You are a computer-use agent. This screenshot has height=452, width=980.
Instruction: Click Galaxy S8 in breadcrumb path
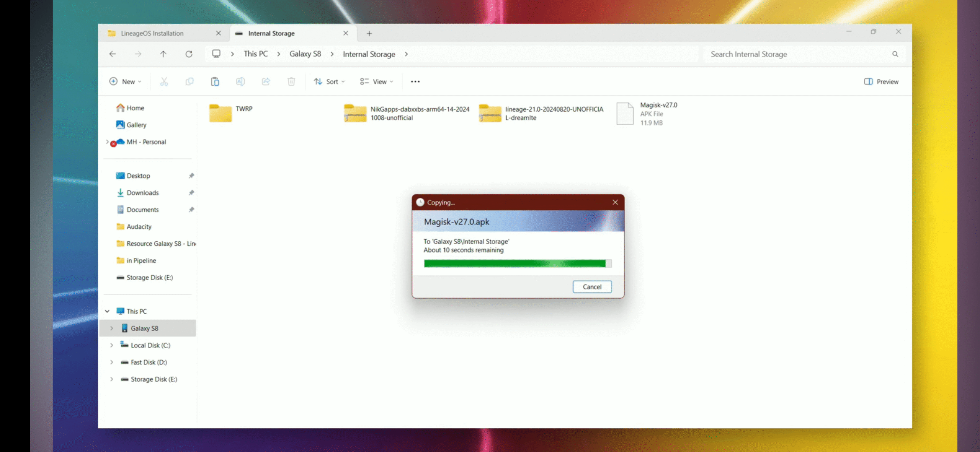[x=305, y=54]
